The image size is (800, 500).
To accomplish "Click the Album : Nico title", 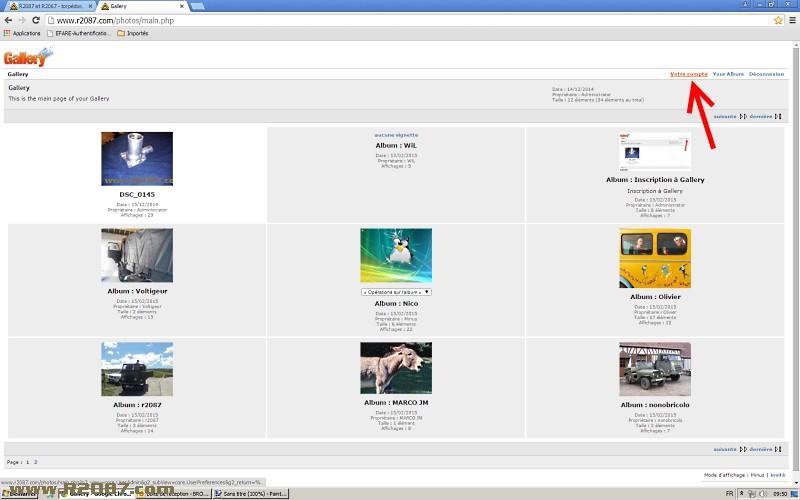I will (396, 303).
